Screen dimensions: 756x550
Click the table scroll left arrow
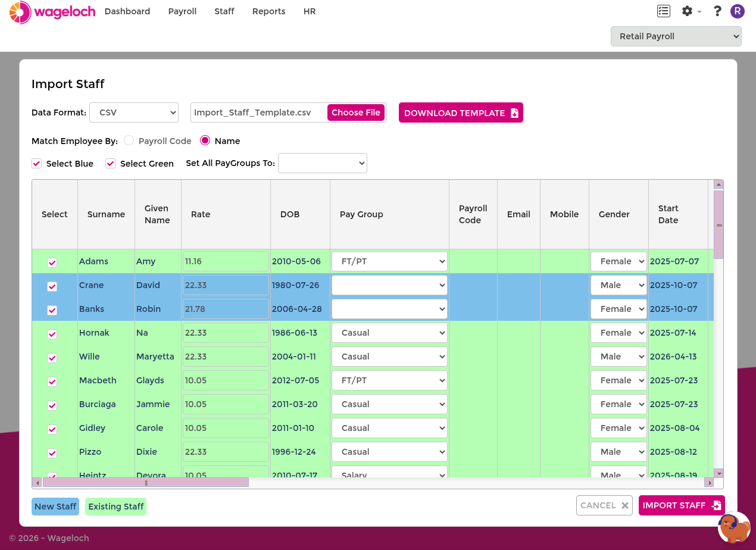coord(37,483)
